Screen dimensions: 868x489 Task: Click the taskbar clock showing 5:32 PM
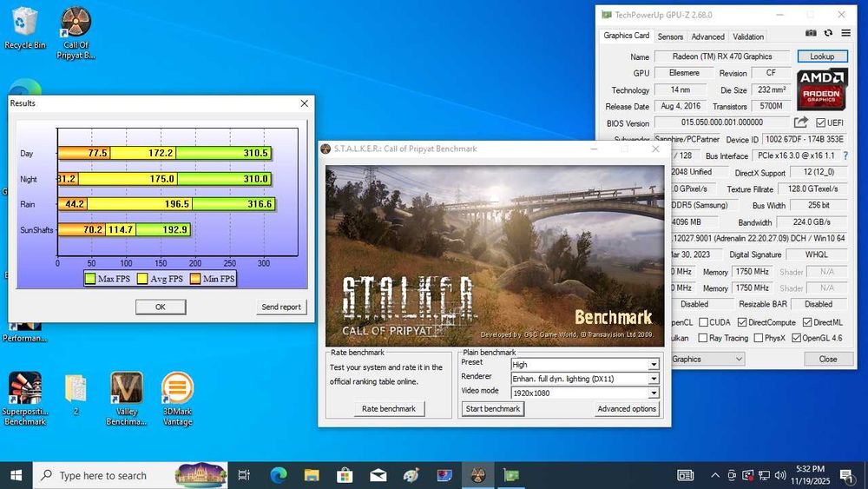(811, 475)
